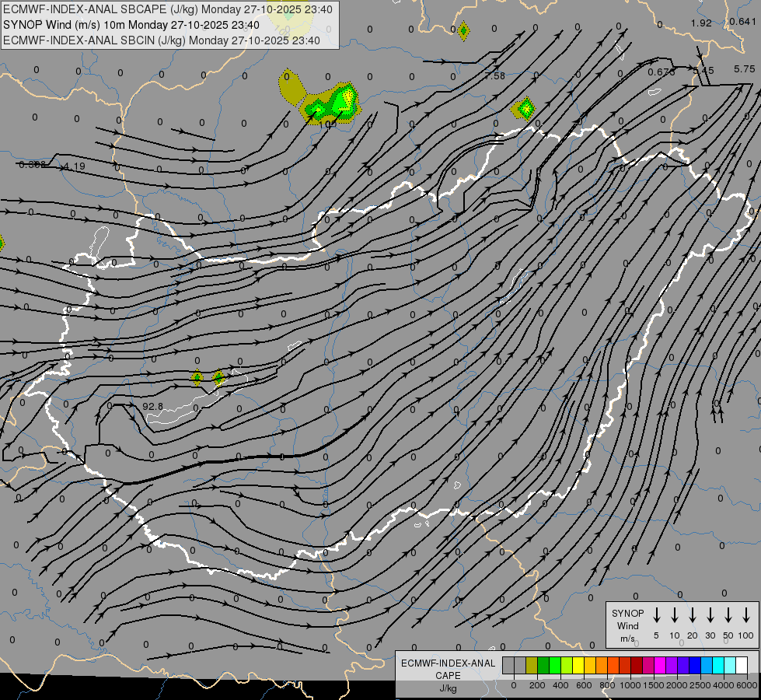Click the SYNOP Wind 10m title line

coord(131,25)
